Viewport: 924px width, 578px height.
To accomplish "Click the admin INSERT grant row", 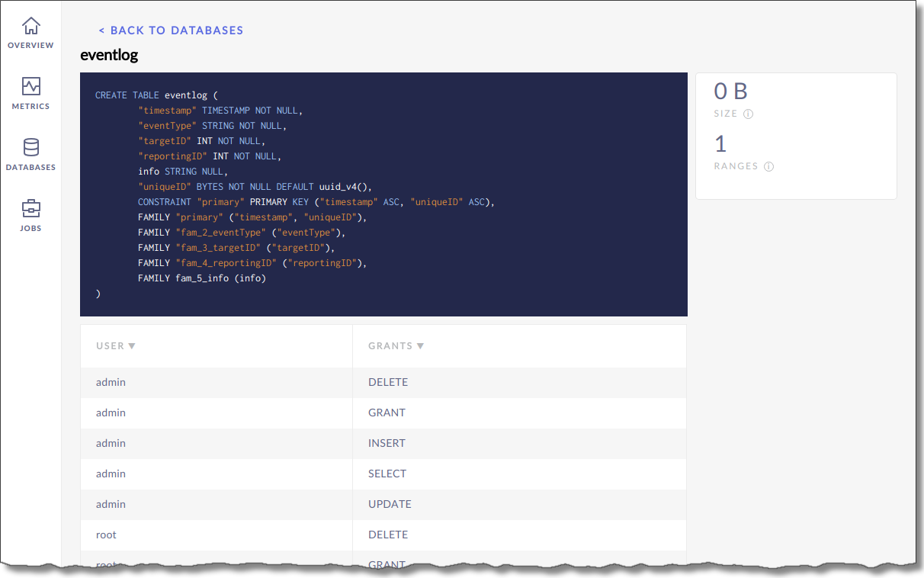I will [x=383, y=443].
